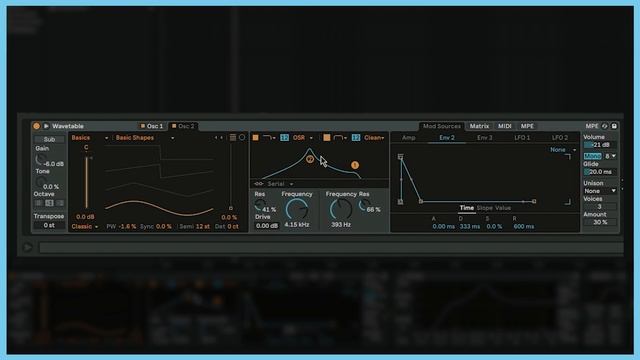This screenshot has height=360, width=640.
Task: Select the Amp envelope tab
Action: 409,138
